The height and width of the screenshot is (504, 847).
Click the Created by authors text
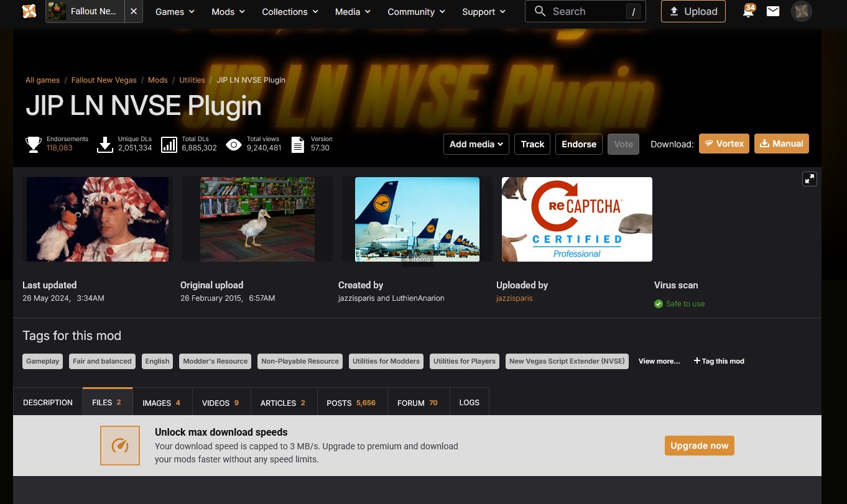pyautogui.click(x=391, y=298)
